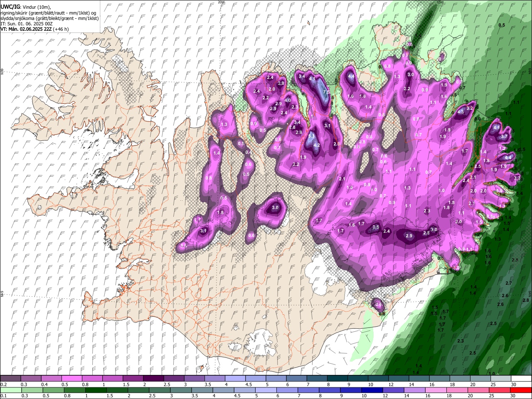The image size is (532, 399).
Task: Click the bottom-row grey-blue swatch between 3.5 and 4
Action: pos(202,390)
